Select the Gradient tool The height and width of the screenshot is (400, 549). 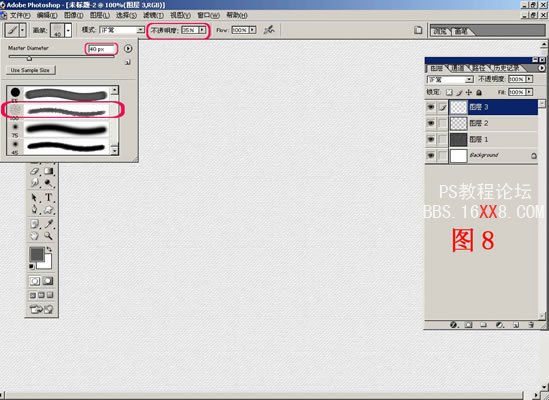[48, 171]
